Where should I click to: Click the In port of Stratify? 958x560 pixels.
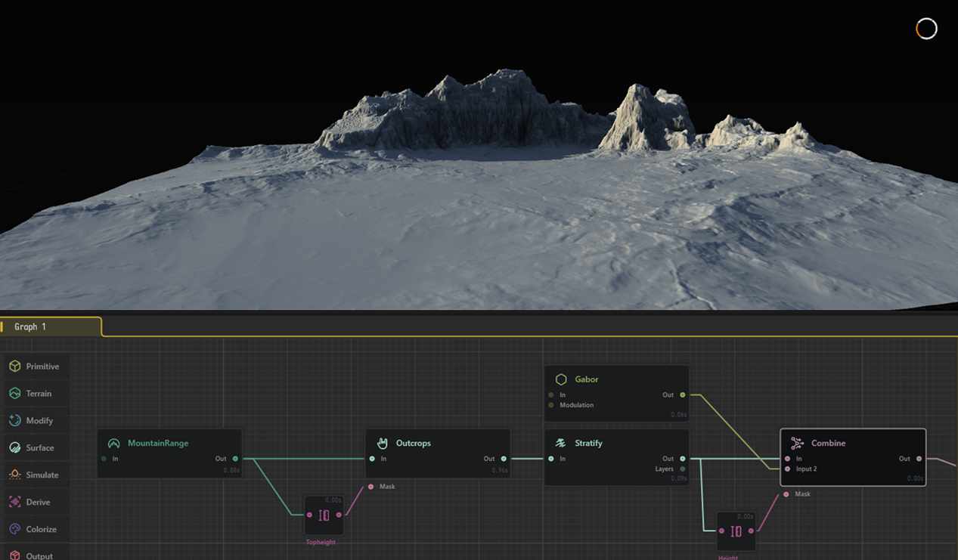click(551, 459)
